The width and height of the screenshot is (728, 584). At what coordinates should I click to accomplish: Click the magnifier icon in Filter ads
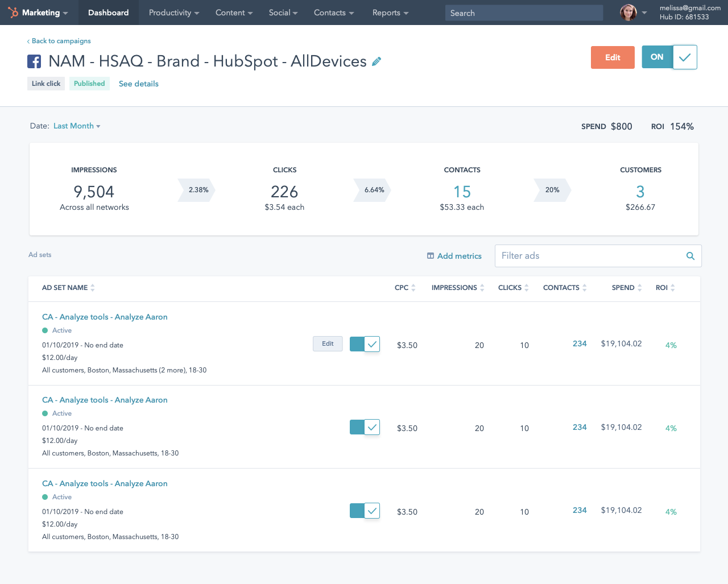pos(690,256)
